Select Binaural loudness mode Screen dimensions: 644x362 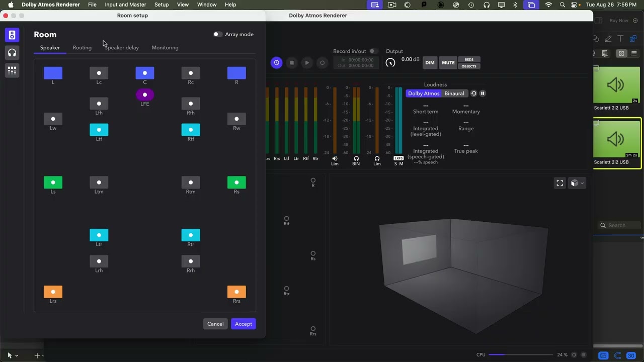coord(454,94)
